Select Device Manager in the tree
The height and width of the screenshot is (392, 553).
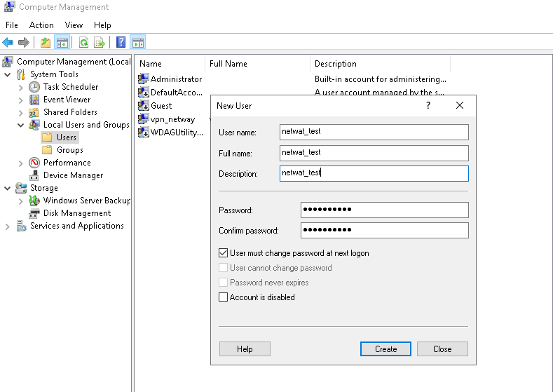(x=73, y=175)
